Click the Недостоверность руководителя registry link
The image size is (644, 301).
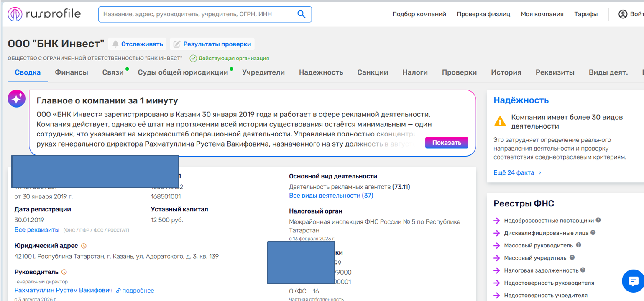549,283
